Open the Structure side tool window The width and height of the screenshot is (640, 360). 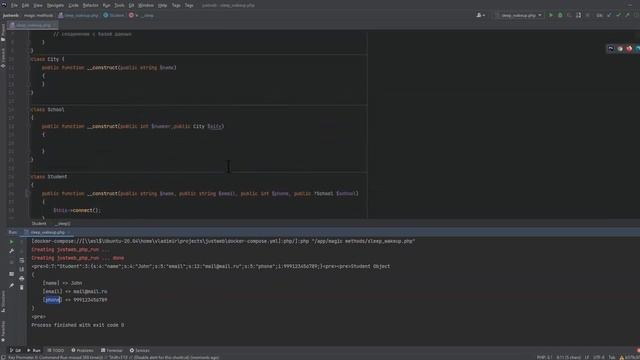coord(3,302)
